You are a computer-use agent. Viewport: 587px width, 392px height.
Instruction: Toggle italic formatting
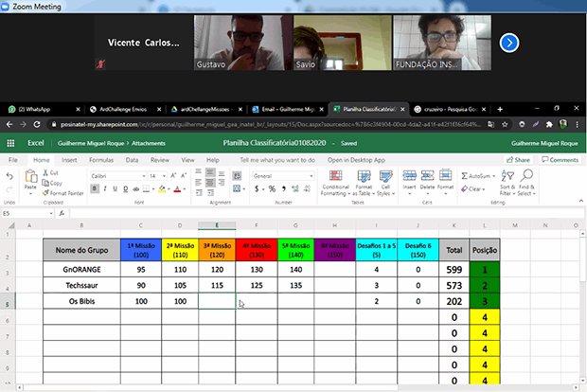pyautogui.click(x=106, y=189)
